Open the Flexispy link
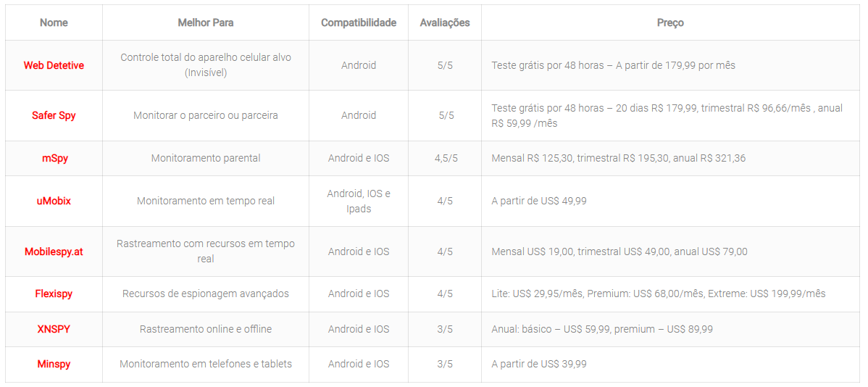 click(54, 294)
